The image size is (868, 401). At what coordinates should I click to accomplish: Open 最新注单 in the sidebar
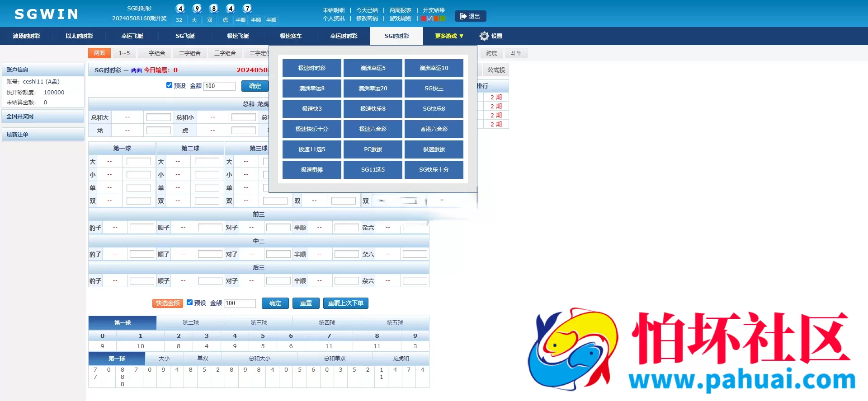point(43,135)
